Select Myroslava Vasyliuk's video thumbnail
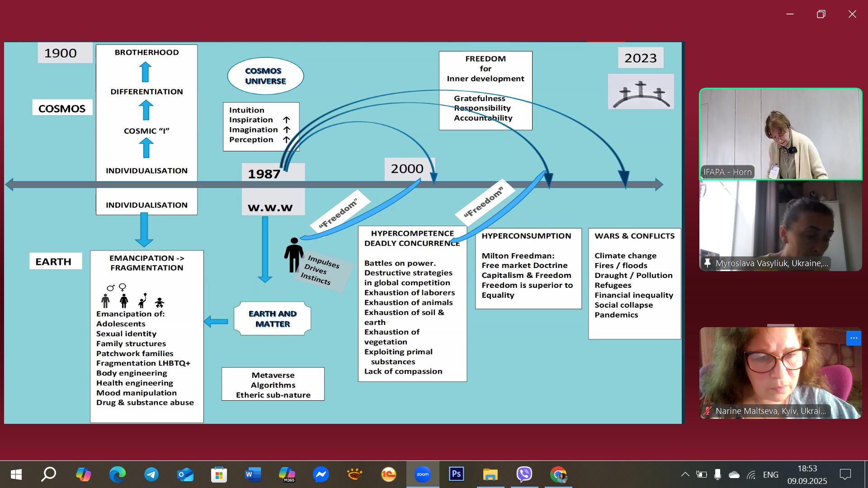This screenshot has height=488, width=868. click(x=780, y=225)
